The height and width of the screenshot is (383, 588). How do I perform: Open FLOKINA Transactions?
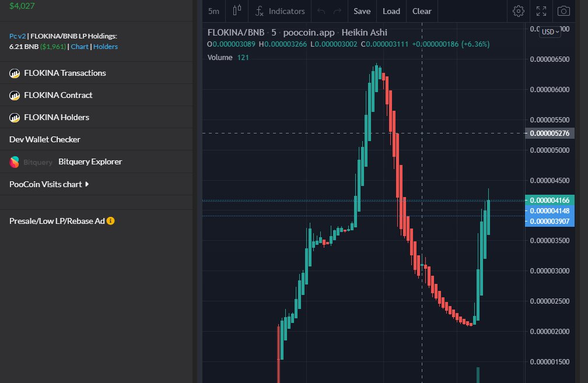65,73
